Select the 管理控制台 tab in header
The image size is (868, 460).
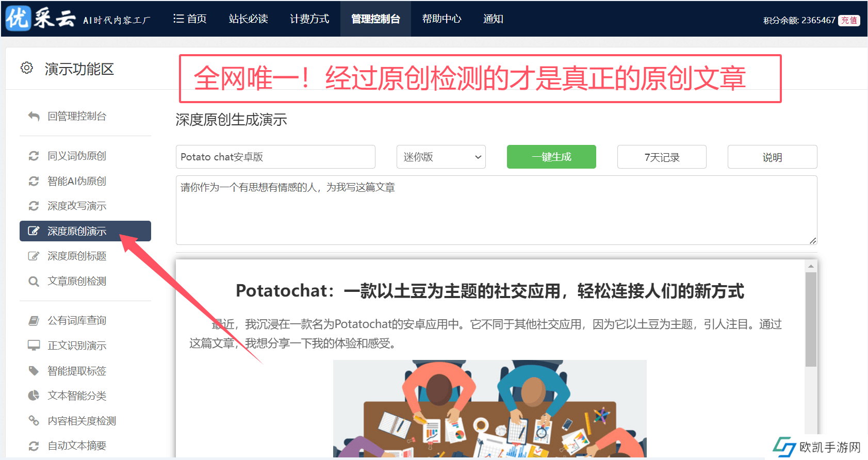pos(375,19)
